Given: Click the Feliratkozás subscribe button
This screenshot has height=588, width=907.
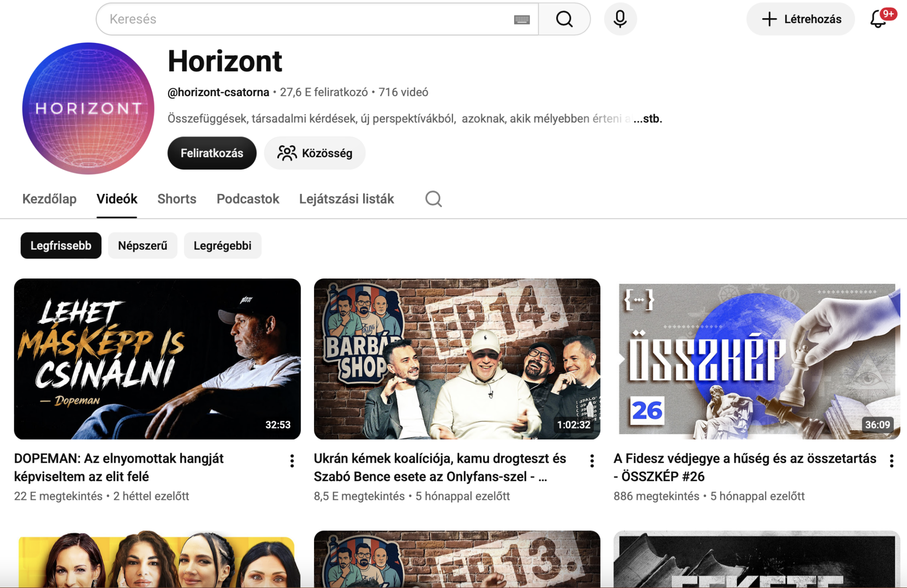Looking at the screenshot, I should coord(212,153).
